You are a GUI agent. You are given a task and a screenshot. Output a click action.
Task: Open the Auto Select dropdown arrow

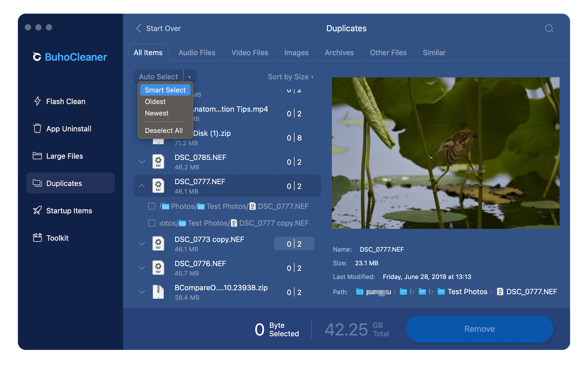(x=190, y=77)
